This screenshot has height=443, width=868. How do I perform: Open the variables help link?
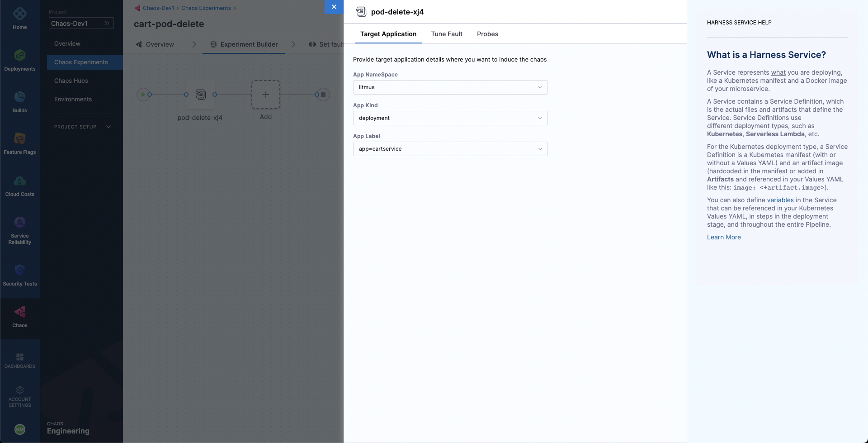tap(780, 200)
